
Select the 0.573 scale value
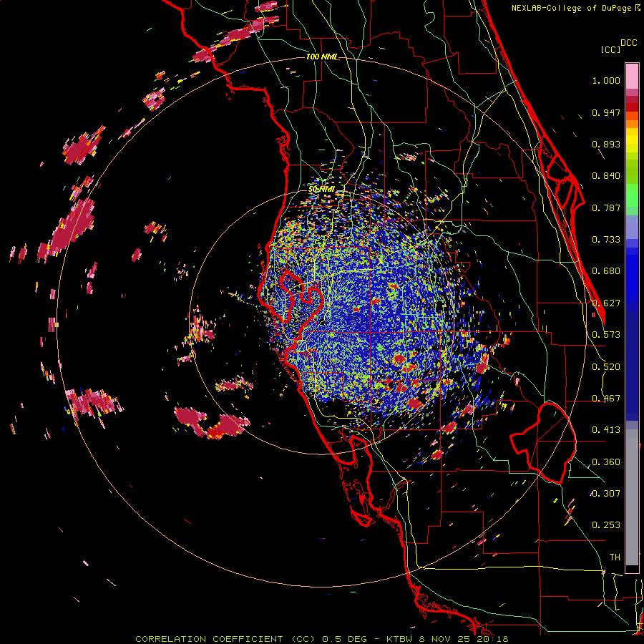point(606,335)
